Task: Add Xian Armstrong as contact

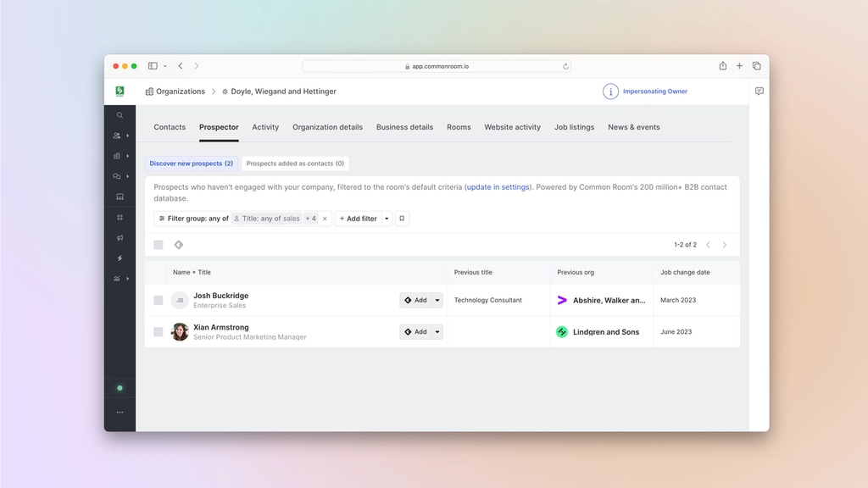Action: [x=415, y=331]
